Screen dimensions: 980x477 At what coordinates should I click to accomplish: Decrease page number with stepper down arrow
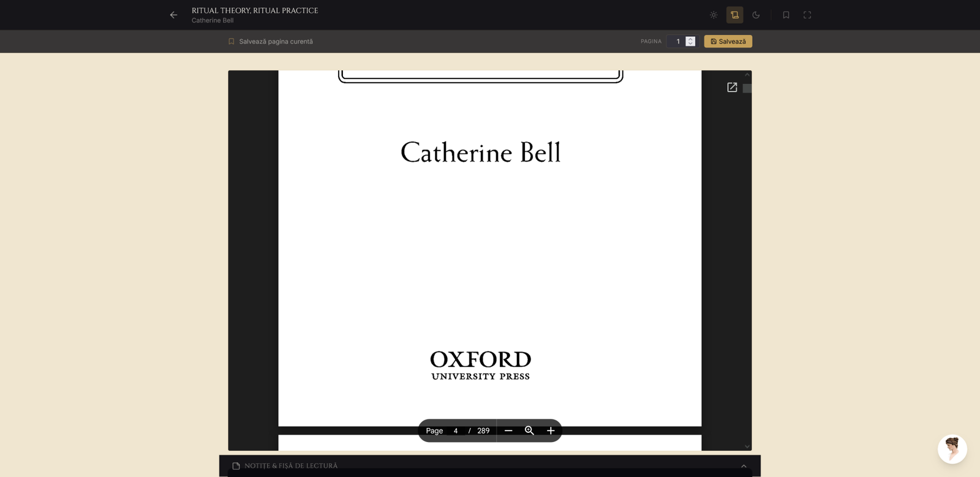(690, 44)
